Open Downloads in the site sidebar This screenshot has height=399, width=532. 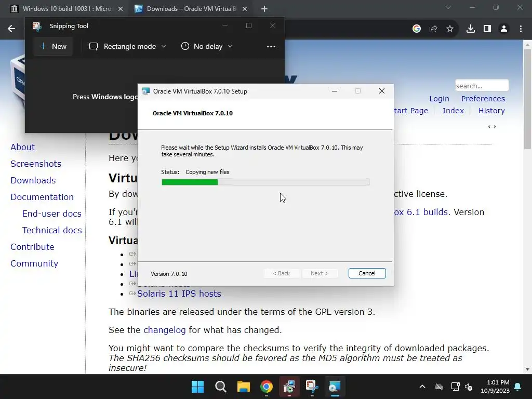pyautogui.click(x=33, y=180)
